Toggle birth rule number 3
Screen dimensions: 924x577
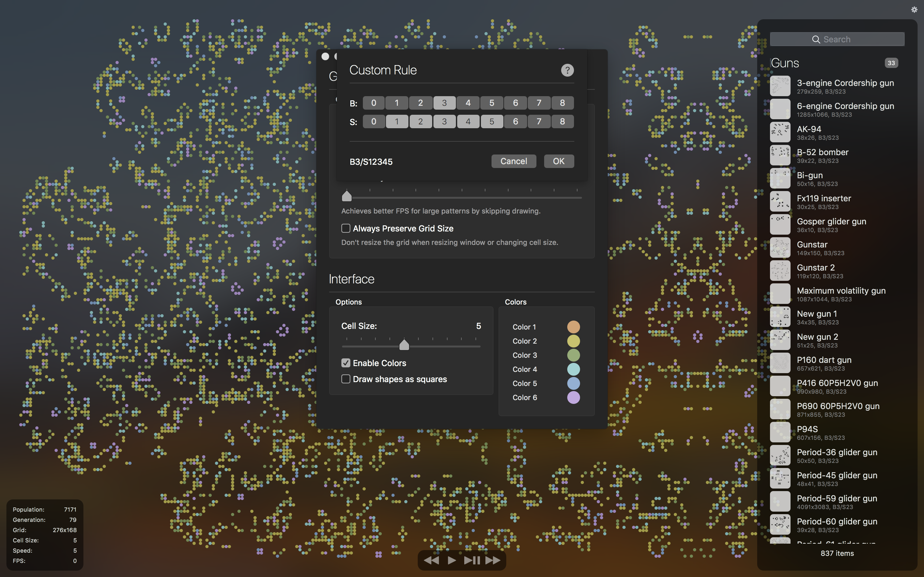pos(444,103)
